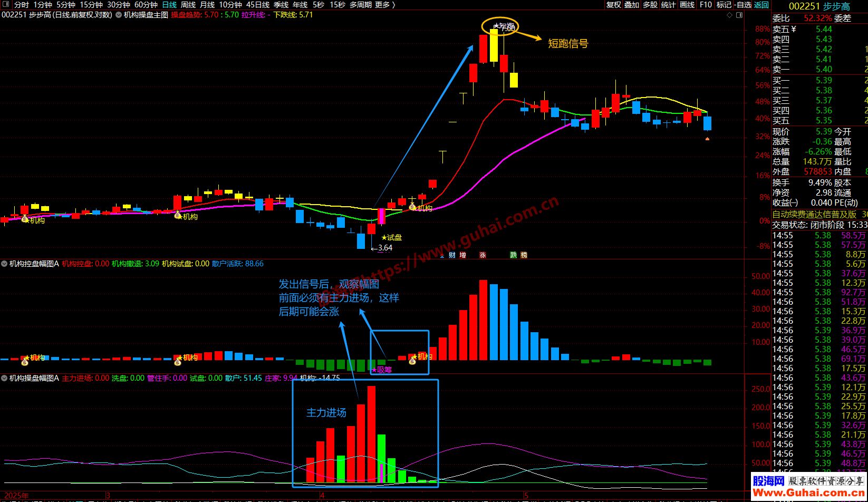This screenshot has width=868, height=502.
Task: Select the 15秒 period
Action: 337,5
